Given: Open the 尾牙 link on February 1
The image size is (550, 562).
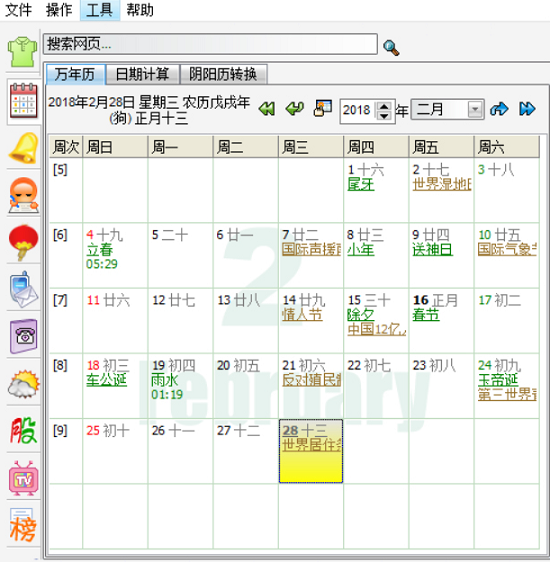Looking at the screenshot, I should click(361, 185).
